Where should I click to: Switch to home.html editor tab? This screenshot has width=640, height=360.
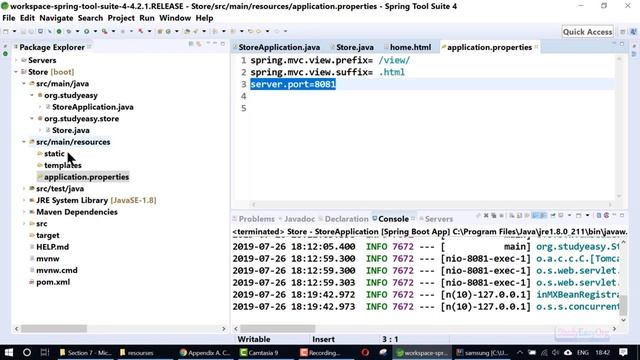[x=410, y=47]
